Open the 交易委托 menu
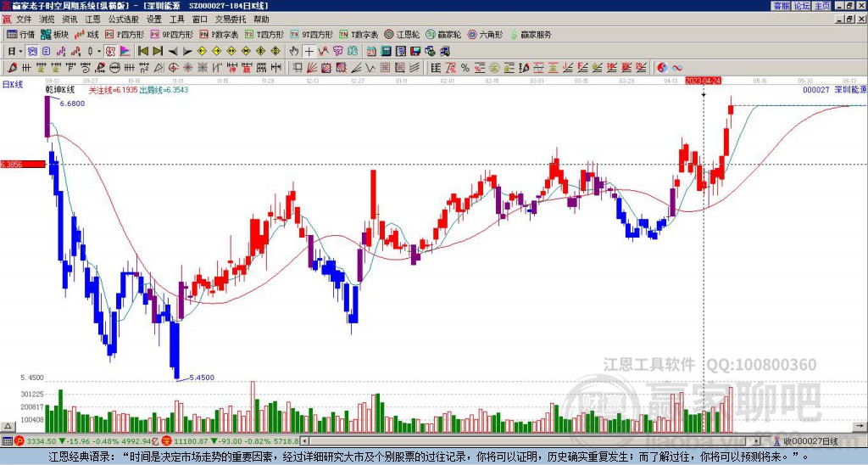The height and width of the screenshot is (465, 868). pyautogui.click(x=231, y=20)
